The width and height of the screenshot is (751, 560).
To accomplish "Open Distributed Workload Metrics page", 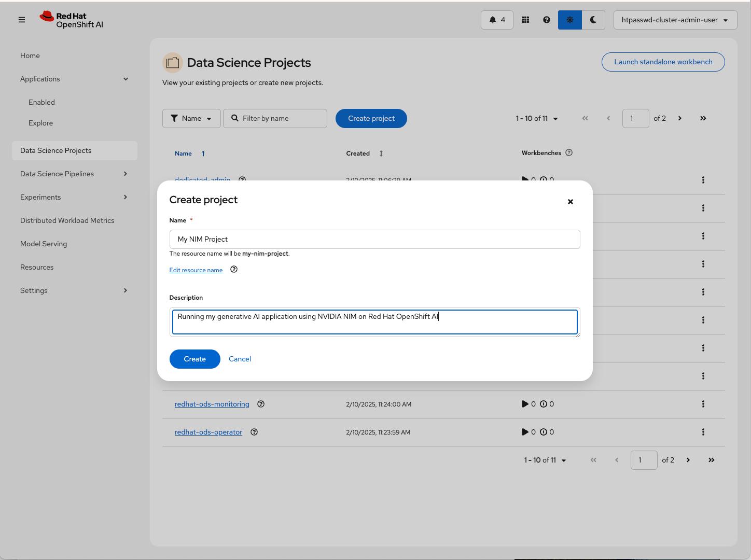I will [67, 220].
